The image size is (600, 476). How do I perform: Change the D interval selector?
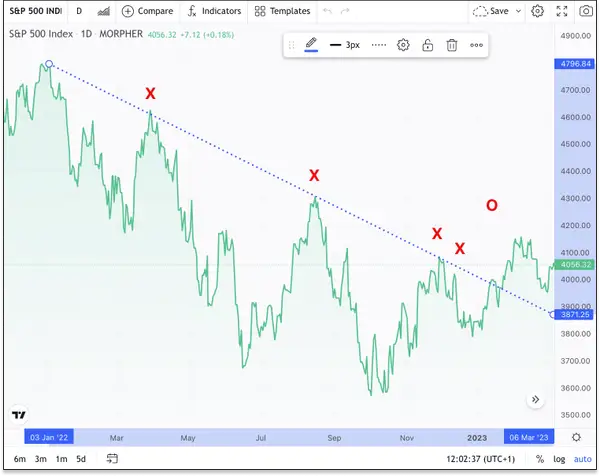click(x=79, y=11)
